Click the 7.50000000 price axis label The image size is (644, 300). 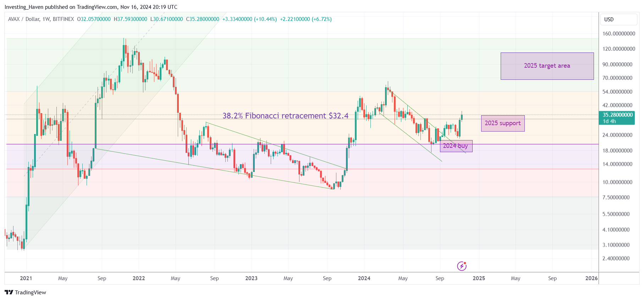[x=616, y=198]
